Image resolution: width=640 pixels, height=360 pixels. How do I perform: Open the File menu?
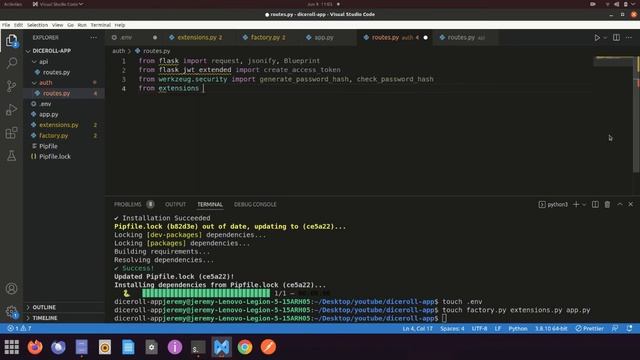(x=6, y=25)
